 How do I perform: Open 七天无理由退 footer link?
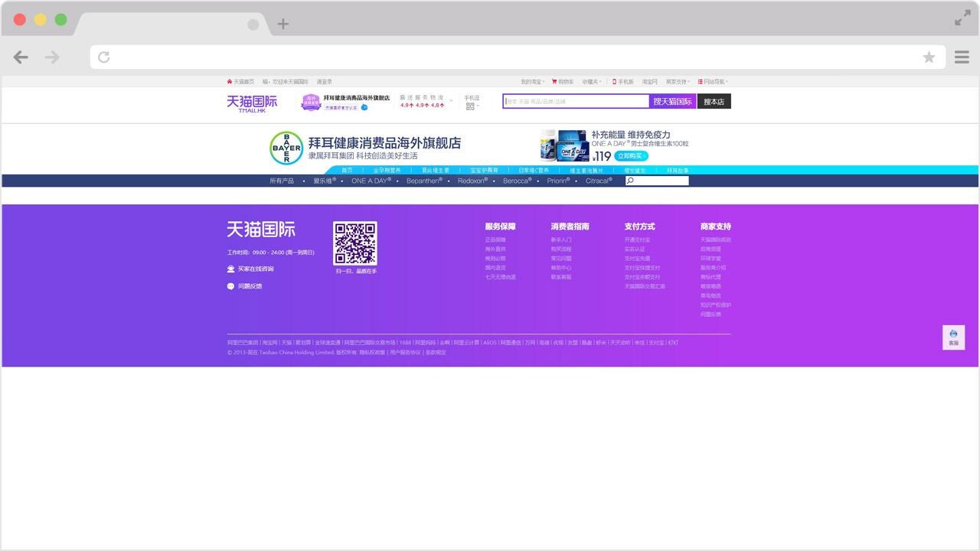[x=501, y=277]
